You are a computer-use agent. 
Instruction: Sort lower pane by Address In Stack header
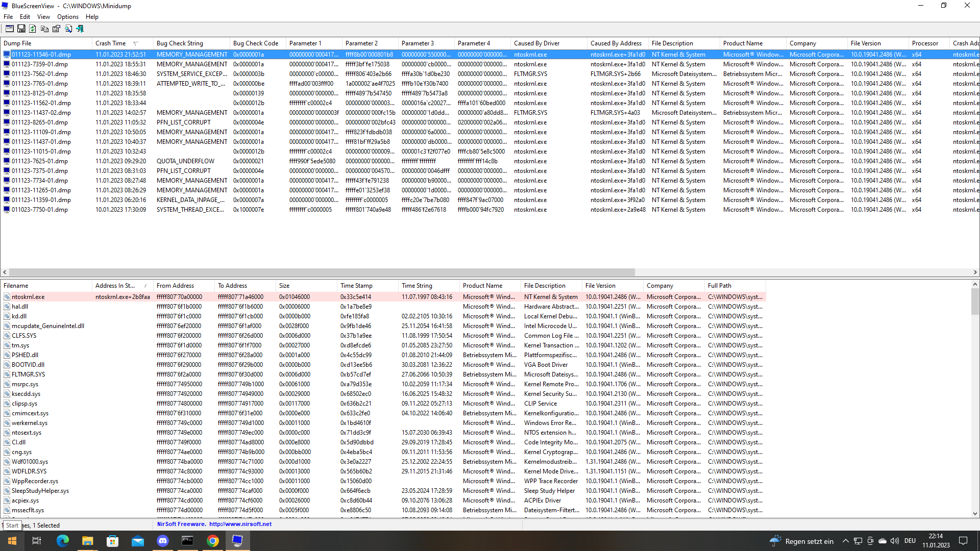click(115, 286)
